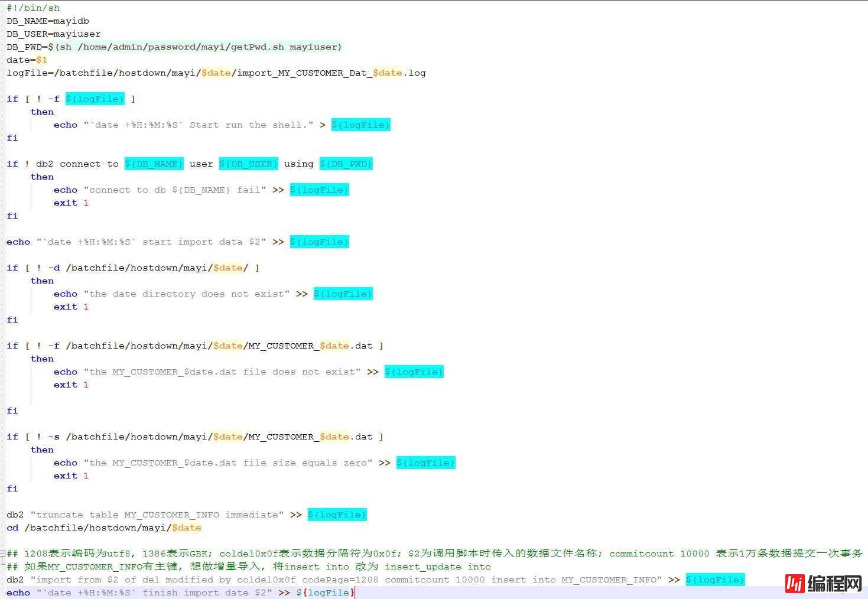This screenshot has width=868, height=599.
Task: Click the highlighted ${DB_PWD} token
Action: tap(346, 164)
